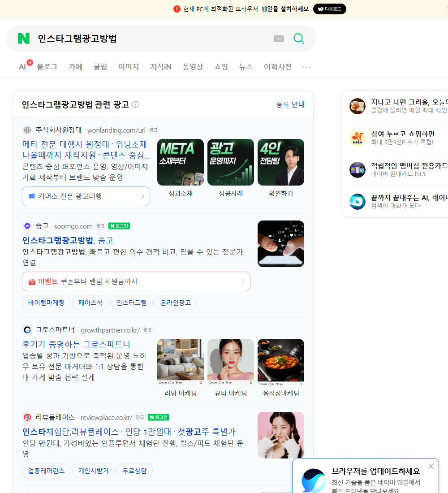Click the N 로그인 badge next to soomgo.com
The width and height of the screenshot is (448, 493).
pyautogui.click(x=119, y=226)
